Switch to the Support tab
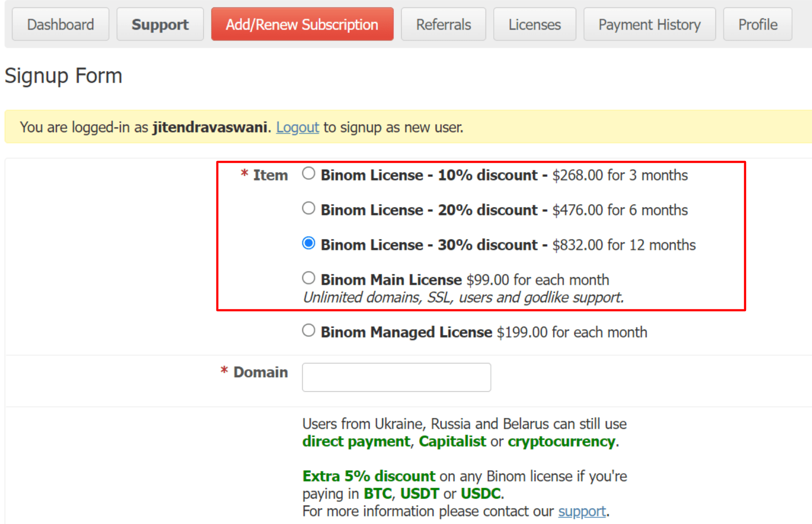This screenshot has width=812, height=524. (160, 24)
